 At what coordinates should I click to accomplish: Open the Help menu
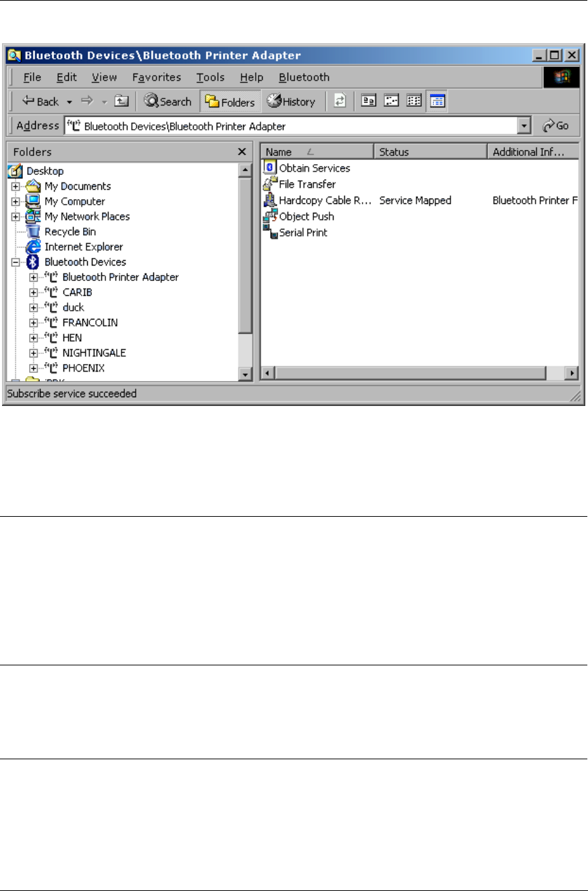pyautogui.click(x=251, y=78)
